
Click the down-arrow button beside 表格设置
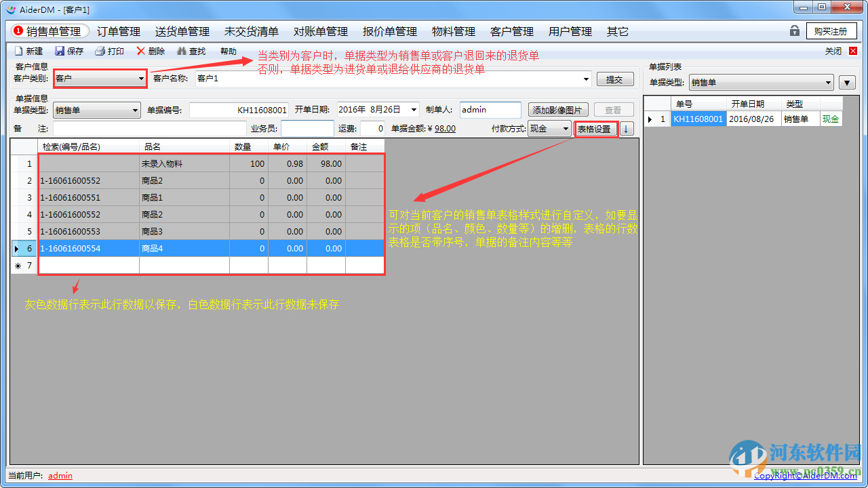627,129
